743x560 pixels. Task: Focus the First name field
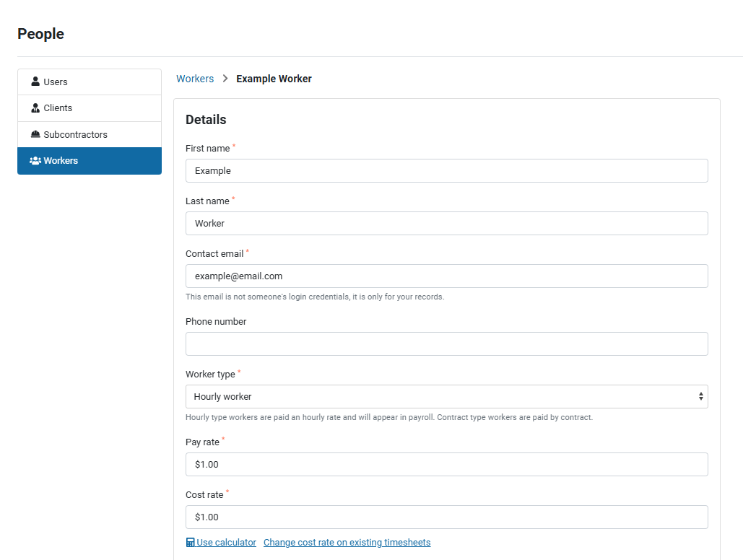446,171
